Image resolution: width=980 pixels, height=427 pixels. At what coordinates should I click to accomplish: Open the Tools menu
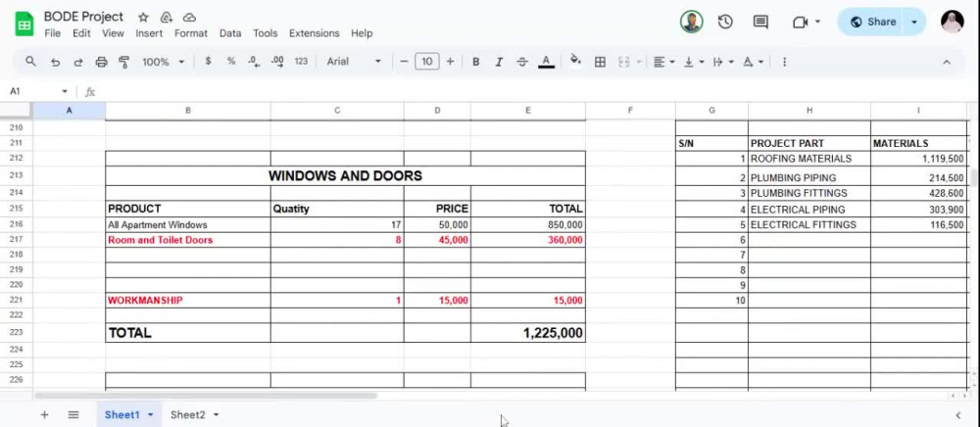[265, 33]
